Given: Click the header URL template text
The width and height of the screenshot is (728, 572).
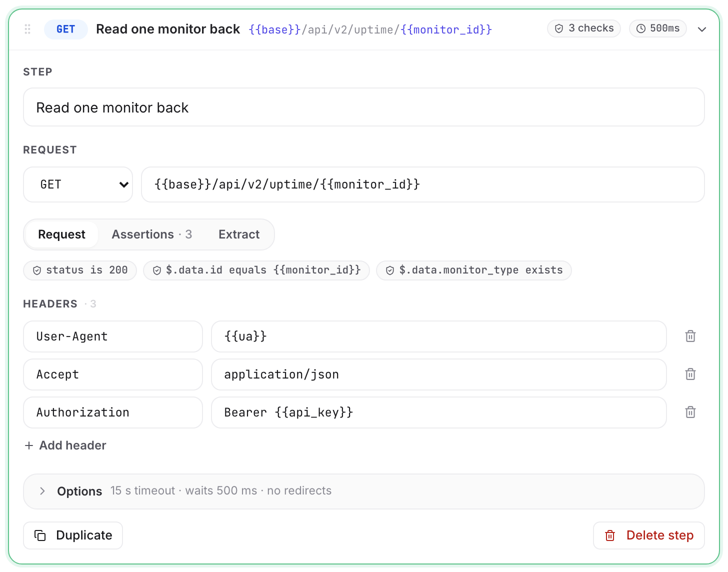Looking at the screenshot, I should point(370,29).
